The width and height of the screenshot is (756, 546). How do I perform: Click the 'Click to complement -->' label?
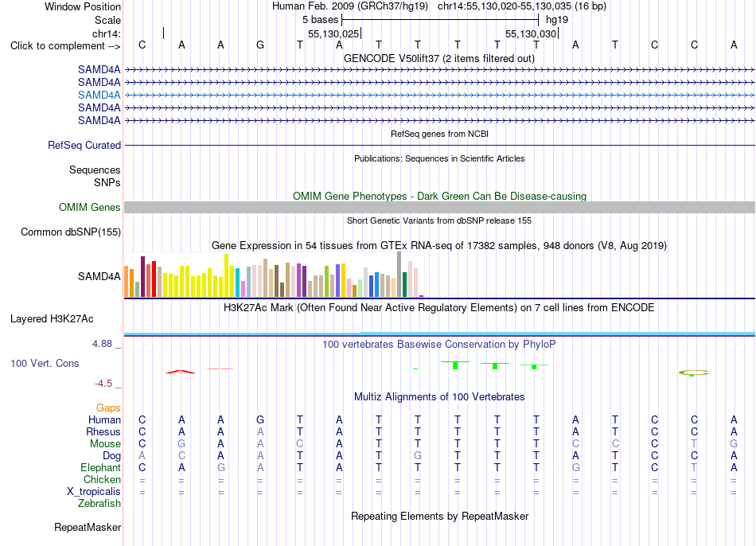point(65,46)
